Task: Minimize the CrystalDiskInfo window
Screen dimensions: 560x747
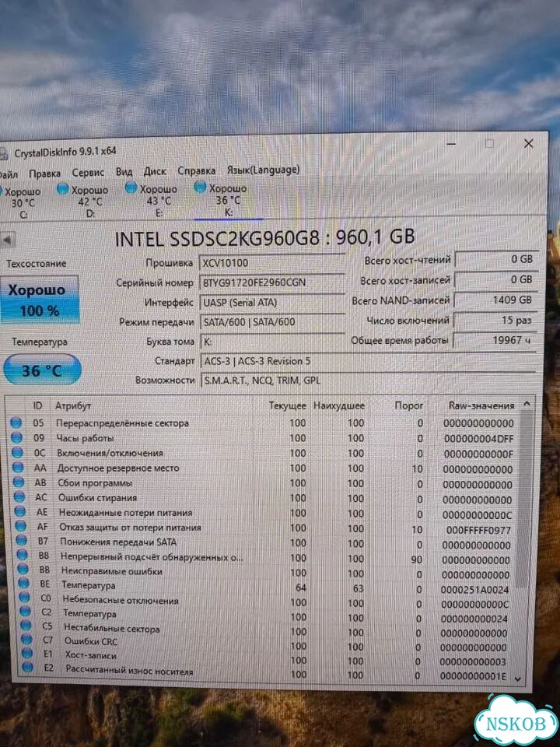Action: pos(451,143)
